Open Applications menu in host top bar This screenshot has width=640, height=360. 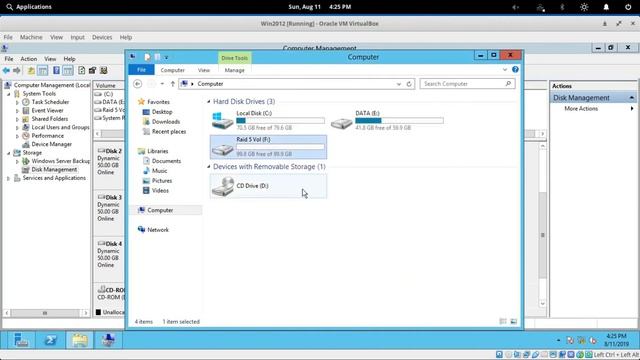coord(29,7)
